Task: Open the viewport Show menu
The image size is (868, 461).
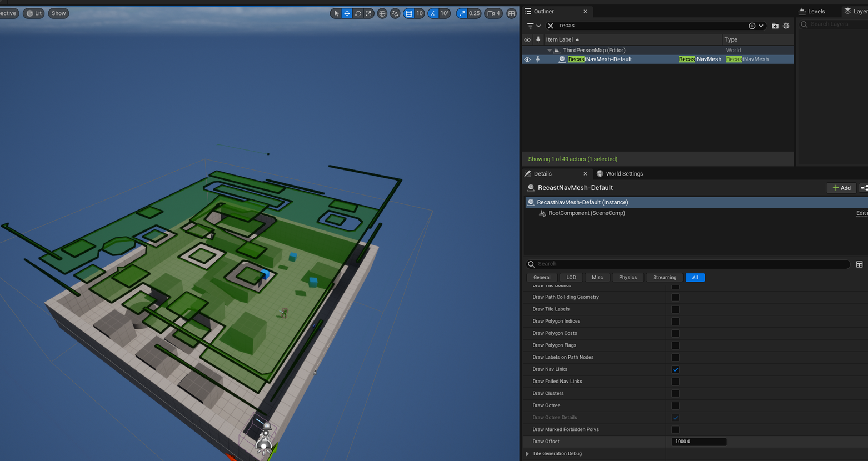Action: 58,13
